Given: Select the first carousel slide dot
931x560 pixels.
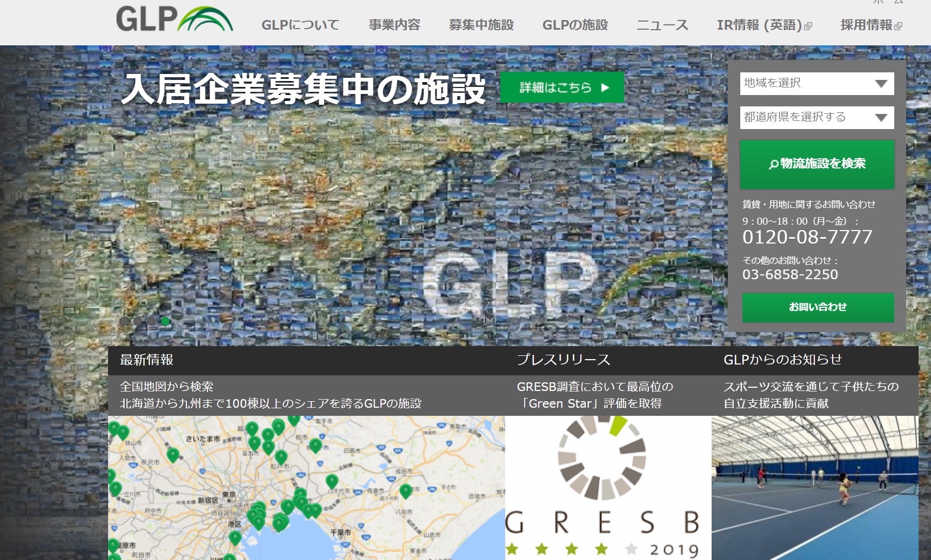Looking at the screenshot, I should (125, 321).
